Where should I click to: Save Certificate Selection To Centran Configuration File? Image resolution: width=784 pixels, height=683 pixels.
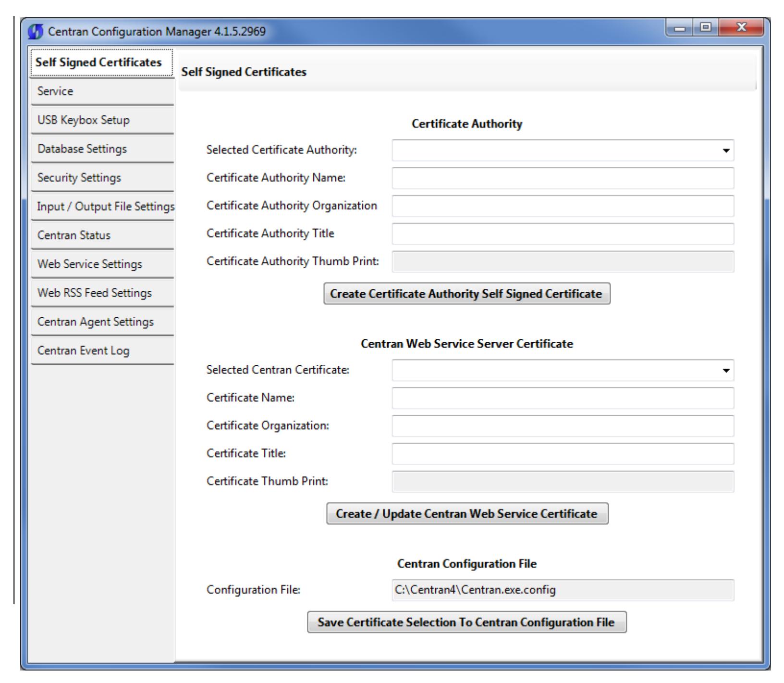[x=467, y=622]
